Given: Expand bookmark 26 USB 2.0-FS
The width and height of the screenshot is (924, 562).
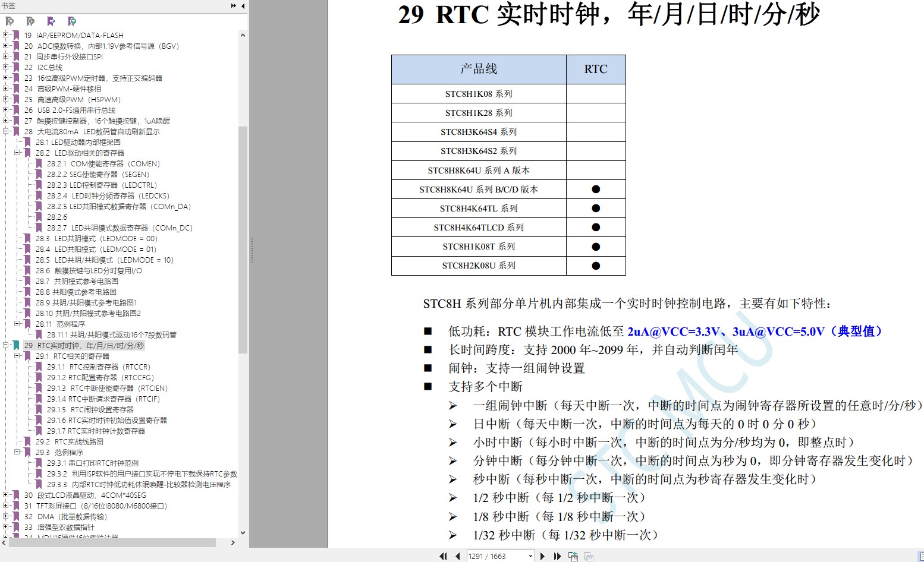Looking at the screenshot, I should (6, 110).
